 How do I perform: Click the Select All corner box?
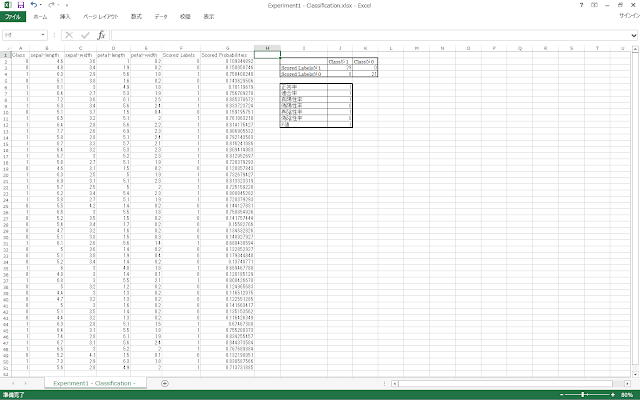point(4,48)
